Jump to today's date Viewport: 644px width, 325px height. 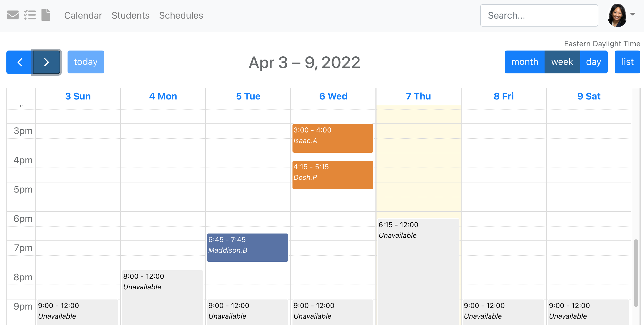tap(86, 62)
